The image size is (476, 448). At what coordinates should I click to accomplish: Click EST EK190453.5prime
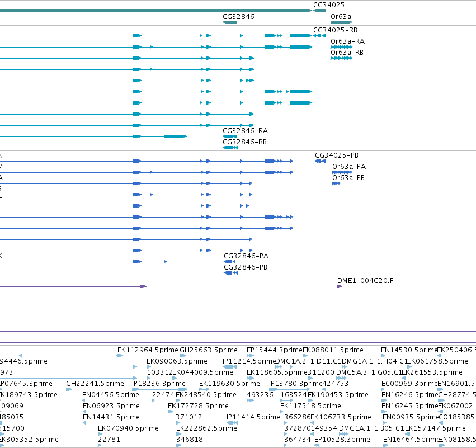(x=338, y=395)
